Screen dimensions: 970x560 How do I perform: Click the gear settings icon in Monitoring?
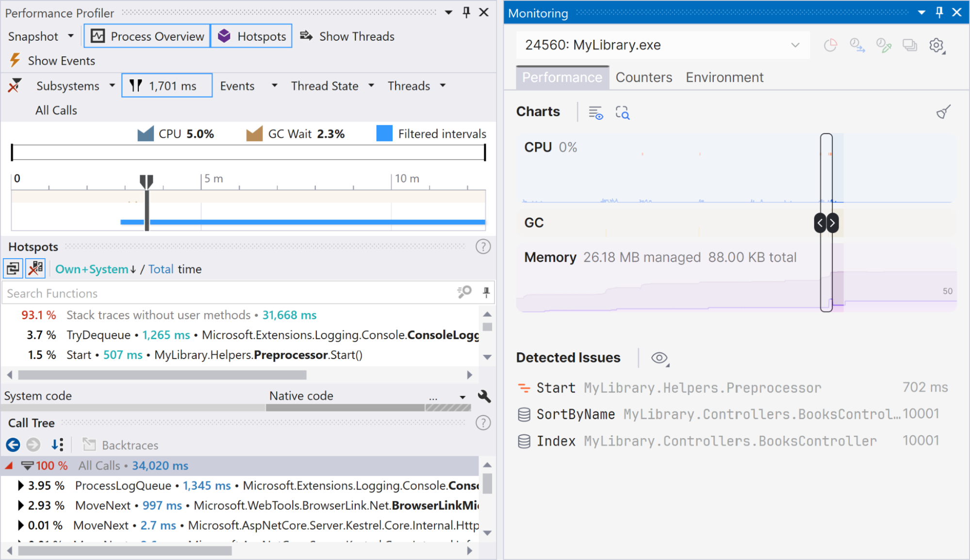(937, 46)
